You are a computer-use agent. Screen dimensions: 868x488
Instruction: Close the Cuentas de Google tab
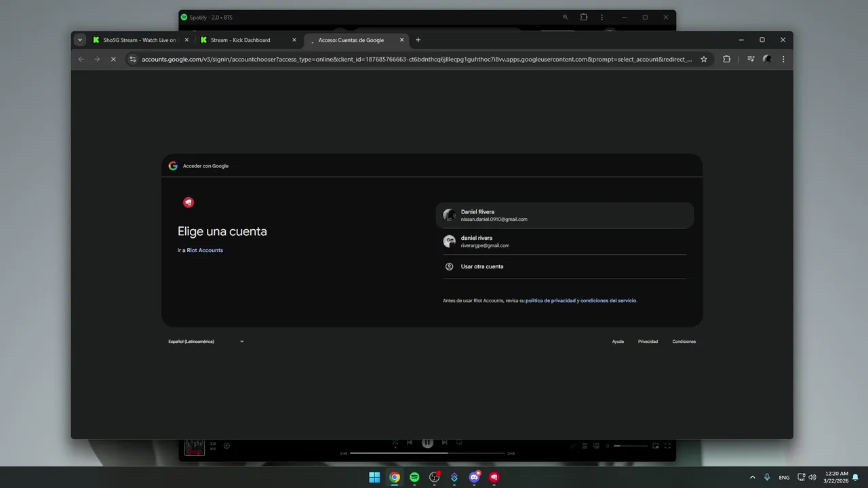coord(401,40)
